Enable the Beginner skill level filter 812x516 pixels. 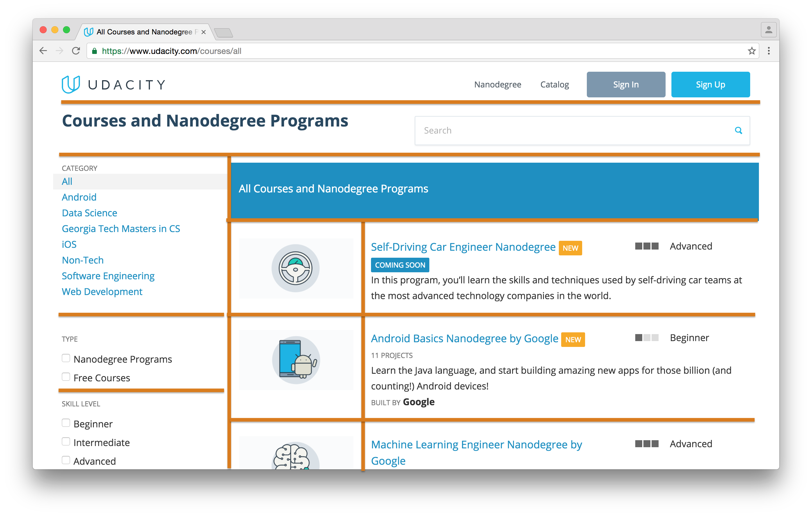click(x=66, y=423)
